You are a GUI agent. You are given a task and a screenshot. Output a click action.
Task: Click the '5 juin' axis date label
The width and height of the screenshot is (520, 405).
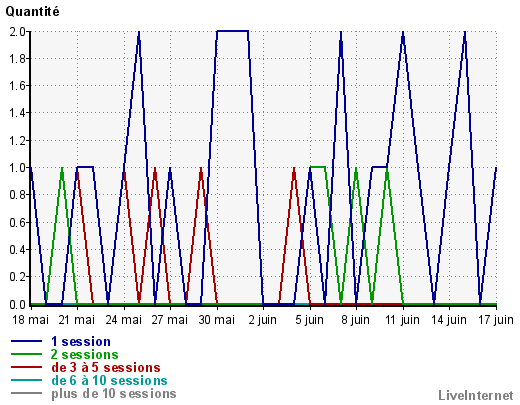pos(310,320)
